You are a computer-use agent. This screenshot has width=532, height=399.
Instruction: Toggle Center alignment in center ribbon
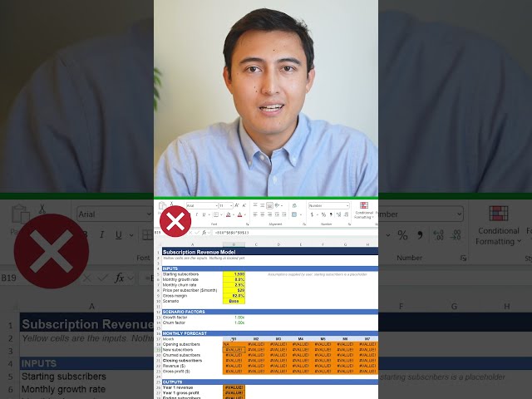tap(263, 214)
